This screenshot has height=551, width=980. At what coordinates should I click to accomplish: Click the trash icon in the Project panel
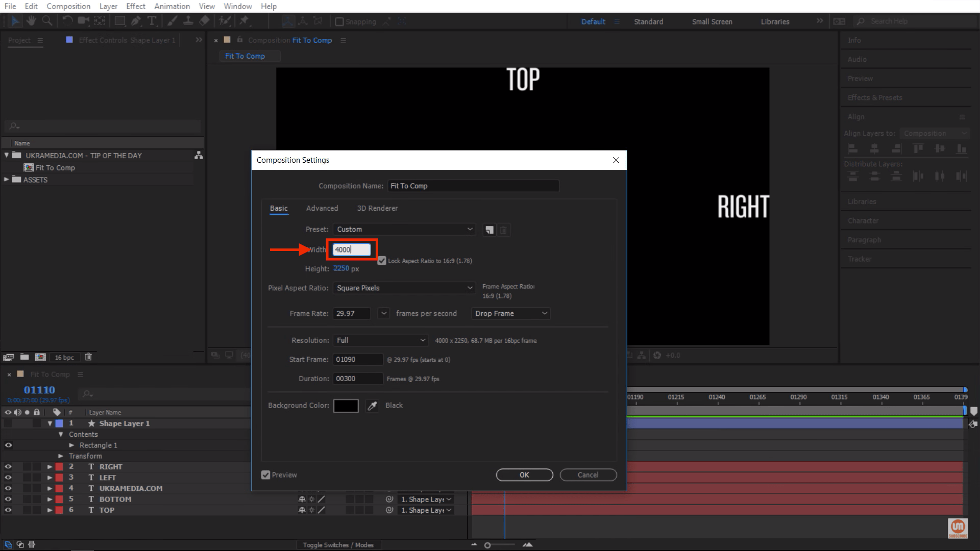[88, 357]
